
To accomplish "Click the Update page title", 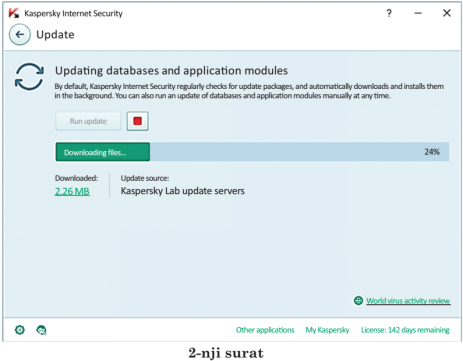I will pos(55,35).
